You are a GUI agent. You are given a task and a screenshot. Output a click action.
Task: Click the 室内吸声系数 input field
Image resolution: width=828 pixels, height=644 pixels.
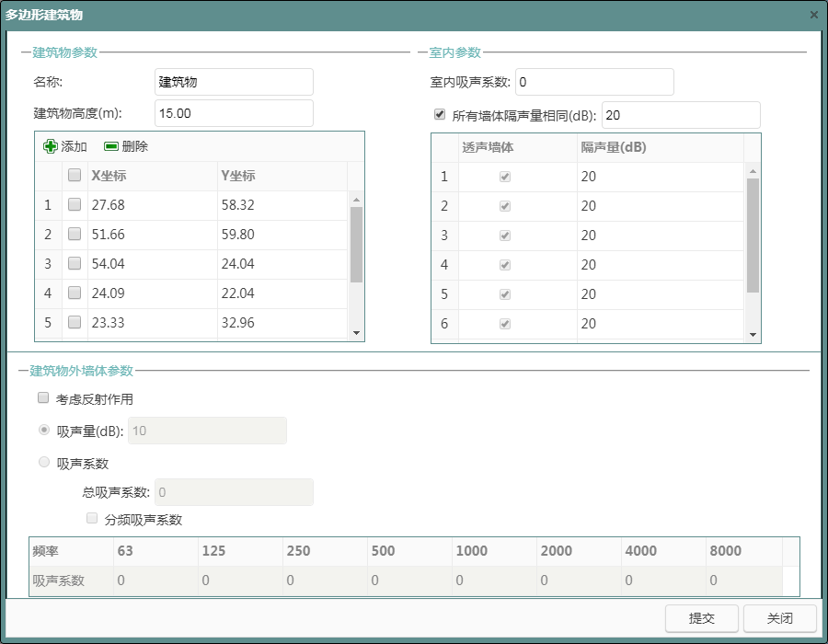coord(594,82)
